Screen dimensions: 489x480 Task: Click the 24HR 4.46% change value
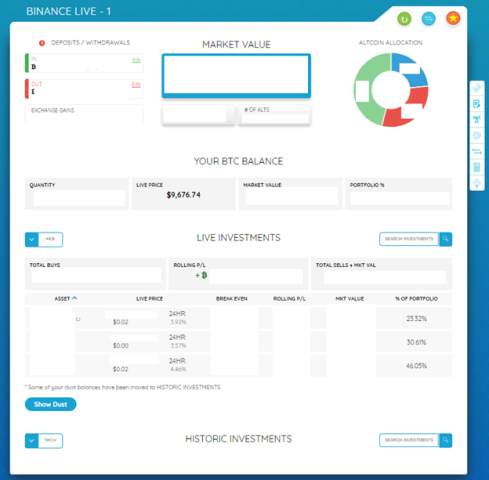[178, 369]
